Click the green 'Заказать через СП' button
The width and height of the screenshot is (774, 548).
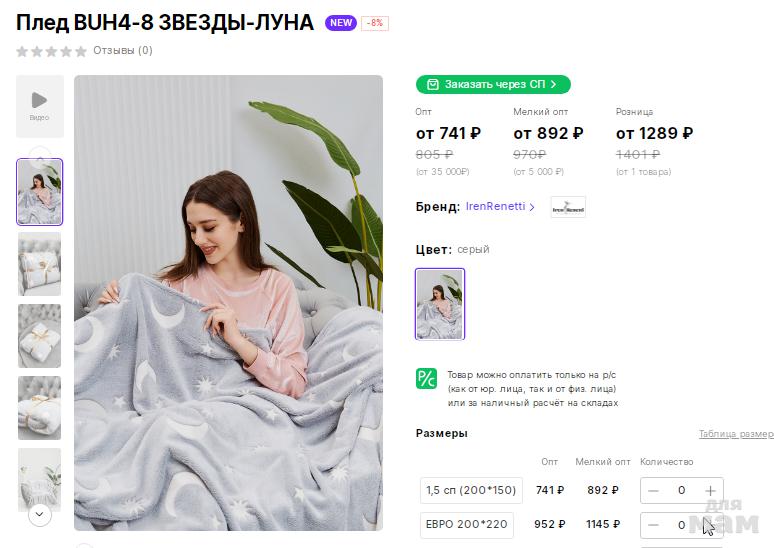click(x=493, y=85)
